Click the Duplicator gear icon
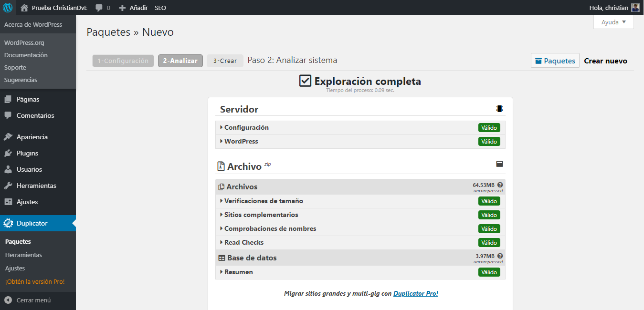644x310 pixels. [8, 223]
